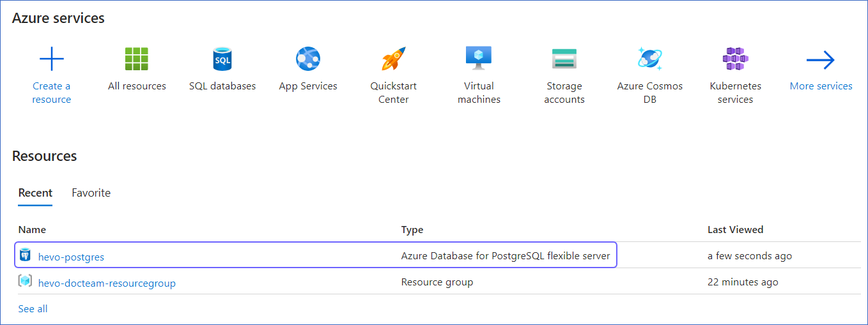Open the Storage accounts icon
868x325 pixels.
(564, 59)
